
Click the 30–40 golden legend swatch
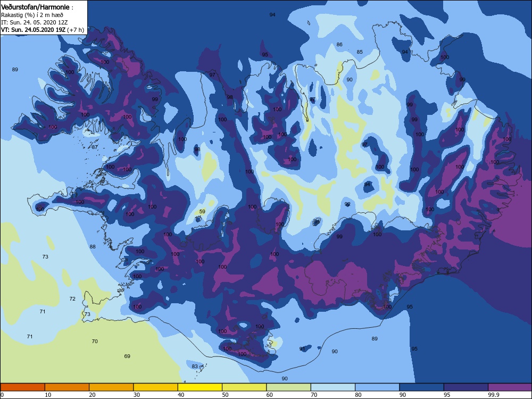pos(156,387)
